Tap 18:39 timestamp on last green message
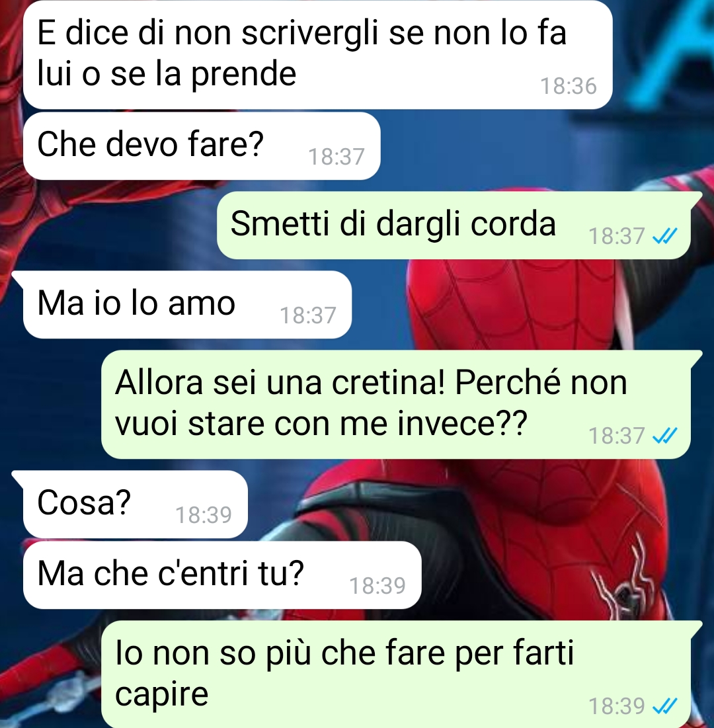Viewport: 714px width, 728px height. coord(617,706)
